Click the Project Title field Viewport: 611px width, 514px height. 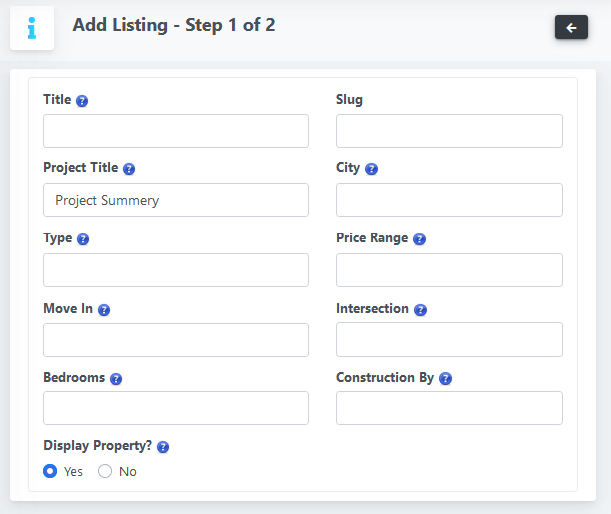(176, 200)
